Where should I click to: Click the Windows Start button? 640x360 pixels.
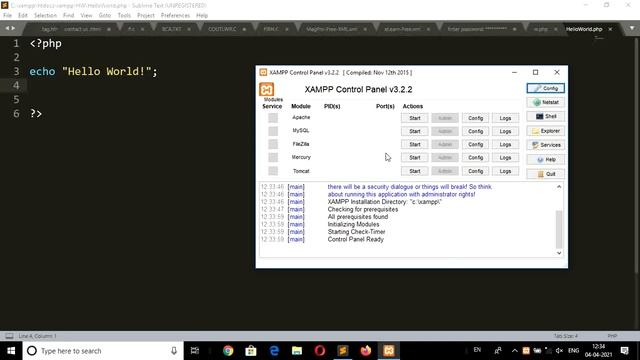coord(11,351)
